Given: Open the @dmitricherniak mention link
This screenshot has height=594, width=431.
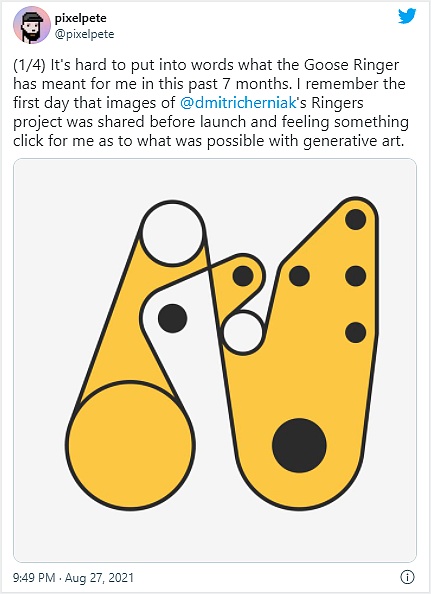Looking at the screenshot, I should 238,103.
